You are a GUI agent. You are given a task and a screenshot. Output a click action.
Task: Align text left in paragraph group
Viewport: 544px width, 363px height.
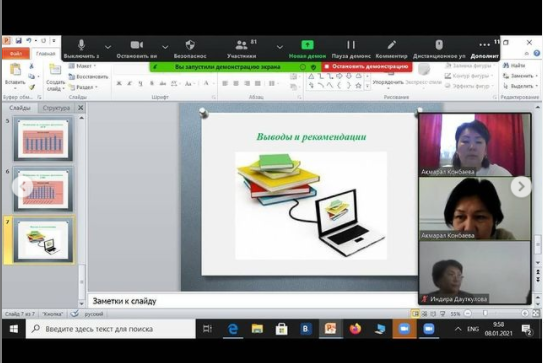tap(225, 83)
